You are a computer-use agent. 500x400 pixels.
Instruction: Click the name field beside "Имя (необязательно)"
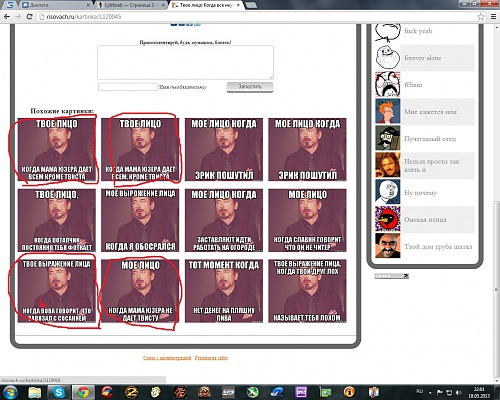pos(128,87)
